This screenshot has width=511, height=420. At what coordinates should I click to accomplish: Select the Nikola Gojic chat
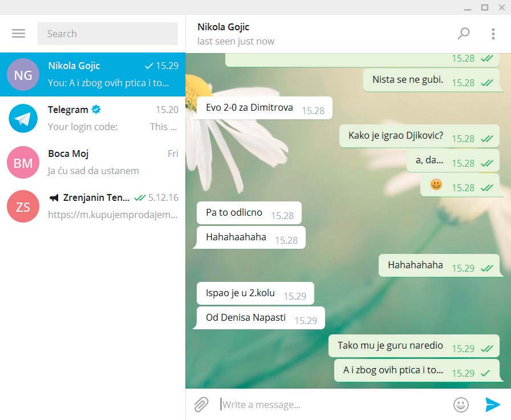click(92, 74)
